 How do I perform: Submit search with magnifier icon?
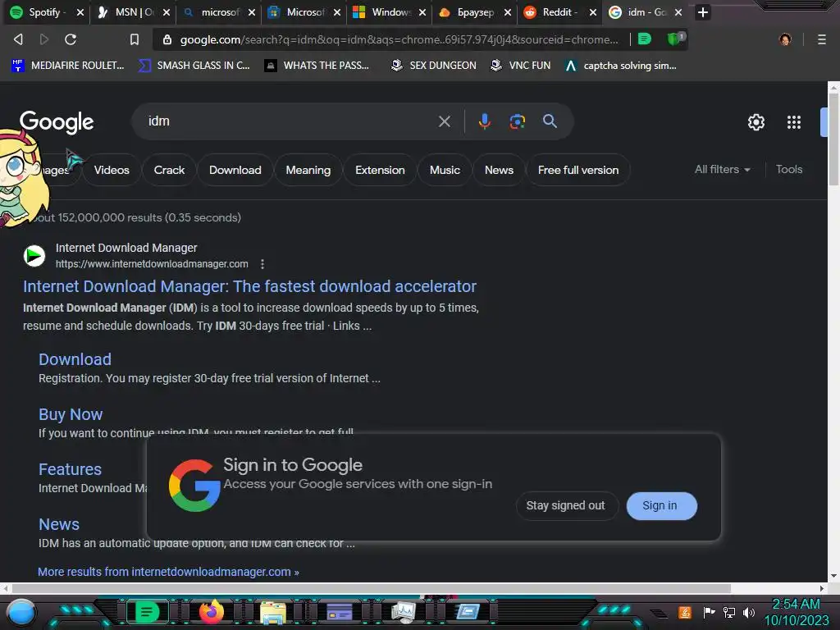click(550, 121)
